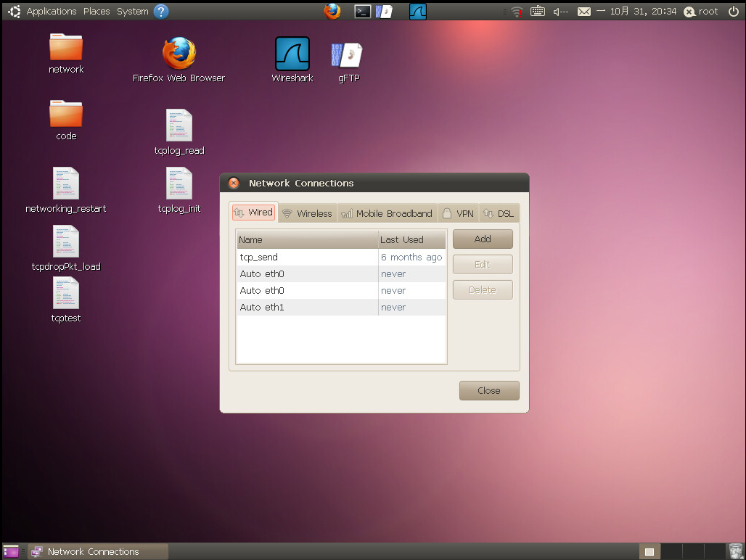Open the VPN tab

(458, 213)
